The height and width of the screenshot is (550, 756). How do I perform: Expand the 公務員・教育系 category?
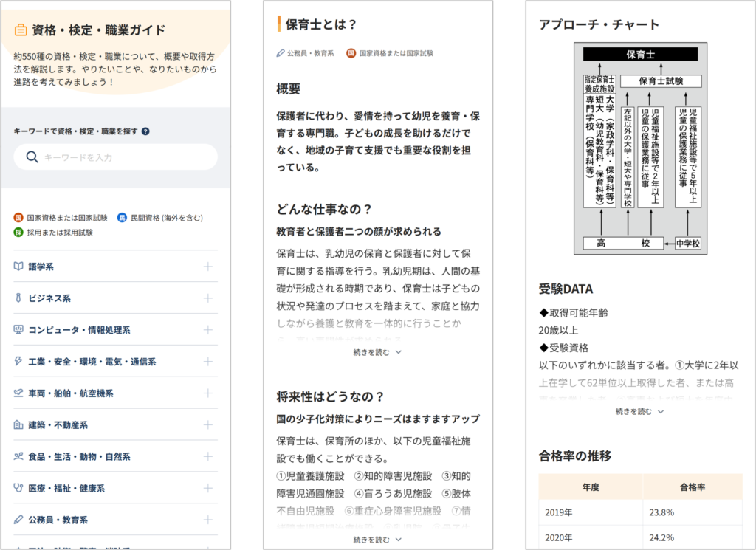207,520
